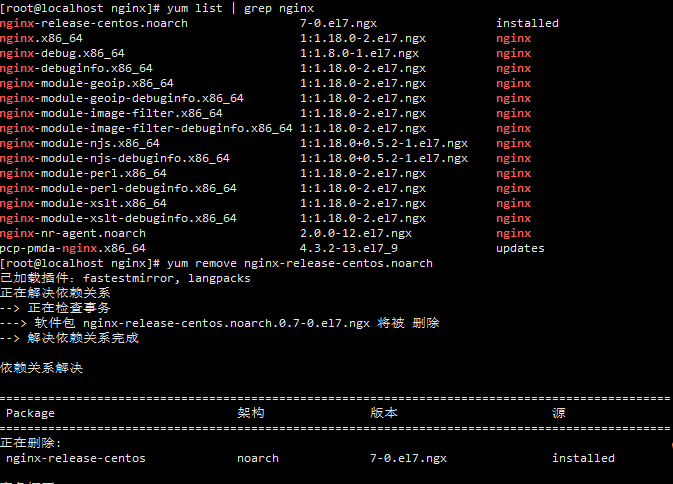Viewport: 673px width, 484px height.
Task: Click the '正在删除:' label
Action: pos(30,443)
